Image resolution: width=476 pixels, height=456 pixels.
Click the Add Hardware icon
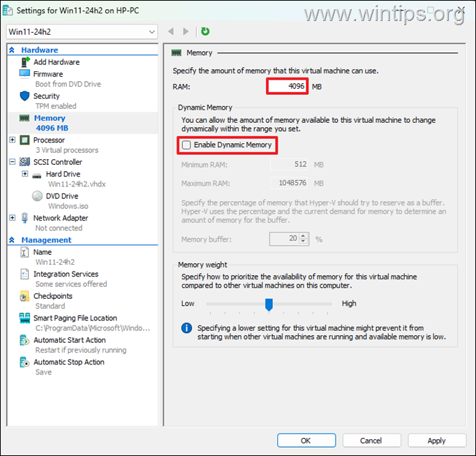click(x=25, y=62)
